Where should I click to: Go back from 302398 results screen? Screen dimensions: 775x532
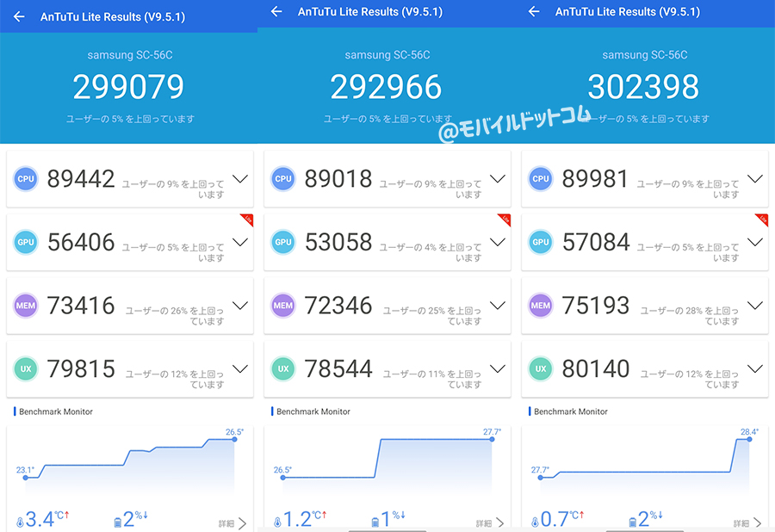534,11
